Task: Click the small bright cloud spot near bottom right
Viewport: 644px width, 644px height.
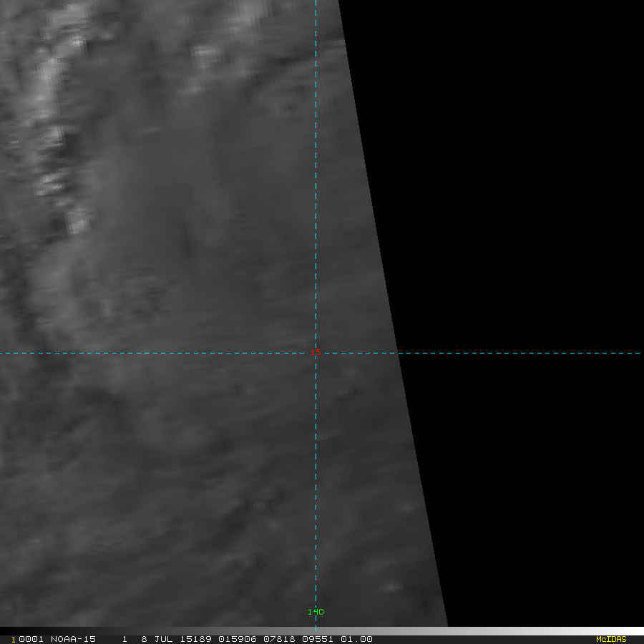Action: [391, 587]
